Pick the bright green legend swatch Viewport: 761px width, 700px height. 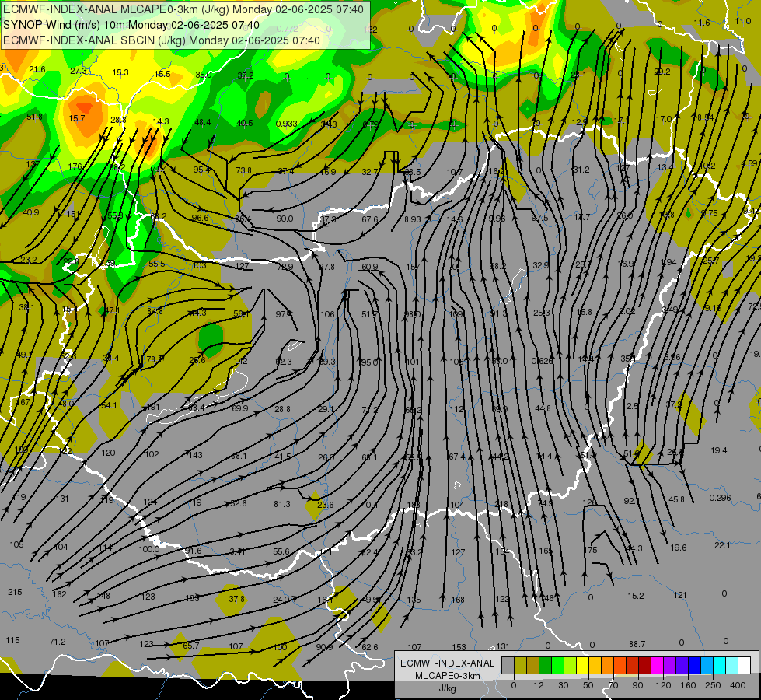(x=558, y=665)
